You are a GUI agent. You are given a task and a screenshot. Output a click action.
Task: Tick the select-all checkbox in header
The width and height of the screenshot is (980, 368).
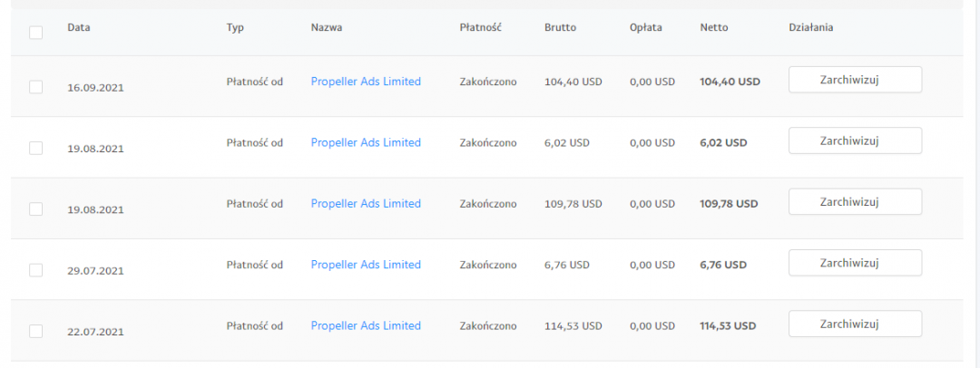point(35,33)
